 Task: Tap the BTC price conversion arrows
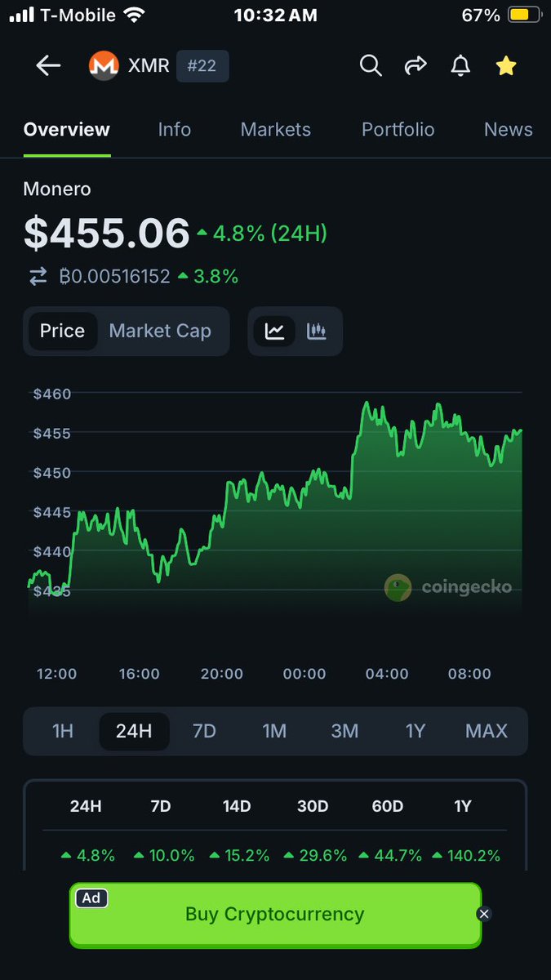tap(38, 277)
